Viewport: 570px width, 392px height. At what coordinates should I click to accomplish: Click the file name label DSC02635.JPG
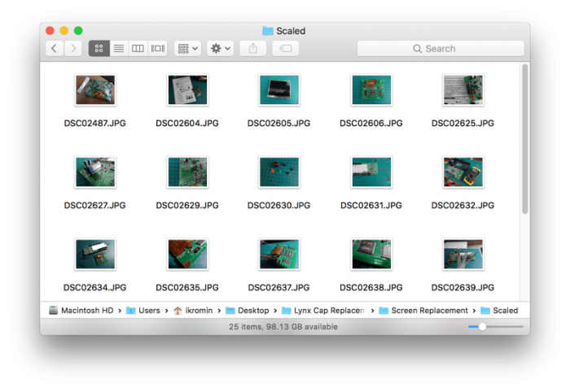click(187, 287)
